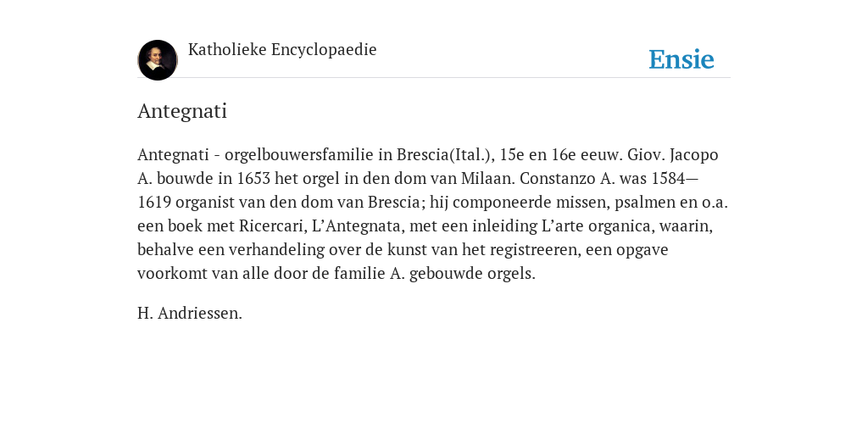868x434 pixels.
Task: Click the year 1619 starting the third line
Action: point(154,203)
